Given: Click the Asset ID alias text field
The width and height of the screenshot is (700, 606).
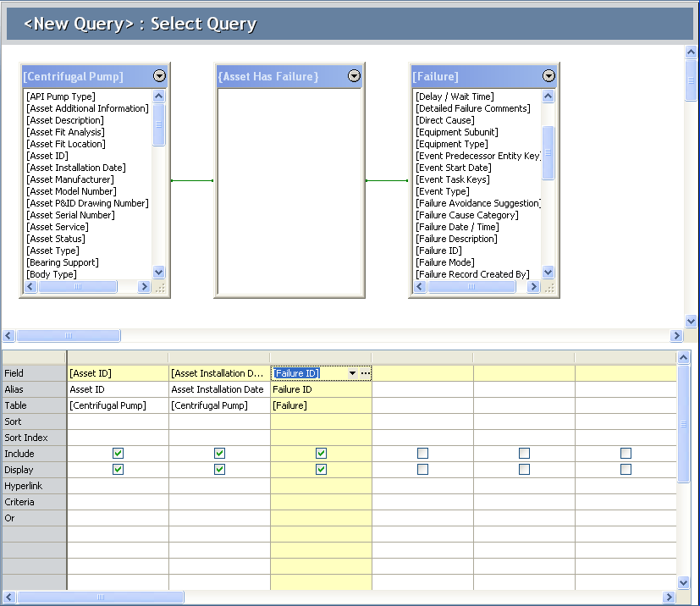Looking at the screenshot, I should (118, 389).
